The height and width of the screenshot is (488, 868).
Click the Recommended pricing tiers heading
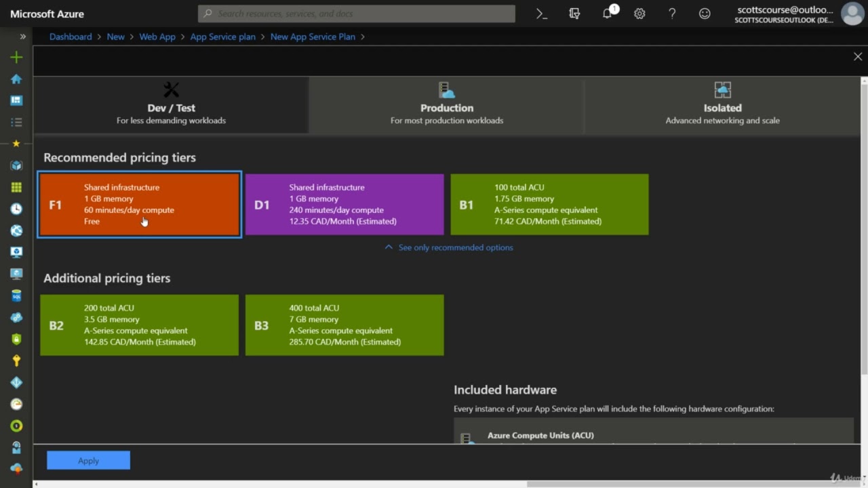(x=120, y=157)
